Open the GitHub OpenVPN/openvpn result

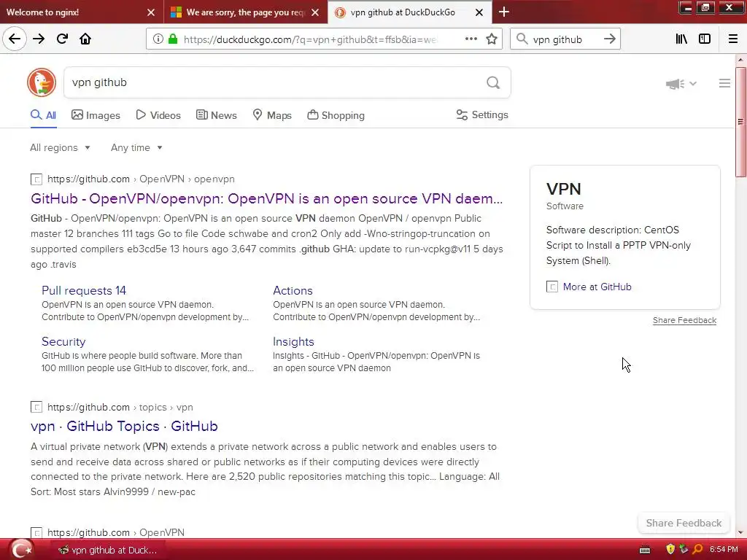[266, 198]
